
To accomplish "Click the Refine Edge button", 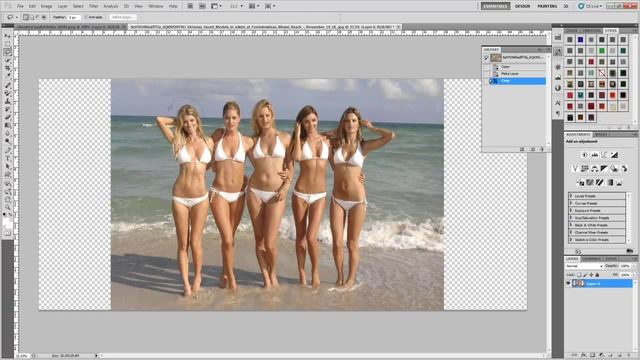I will 123,17.
